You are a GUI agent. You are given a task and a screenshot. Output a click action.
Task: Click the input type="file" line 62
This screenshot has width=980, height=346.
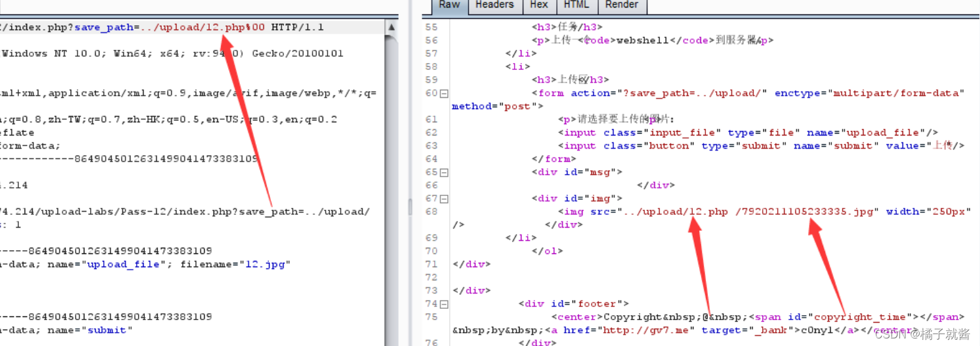pos(748,132)
